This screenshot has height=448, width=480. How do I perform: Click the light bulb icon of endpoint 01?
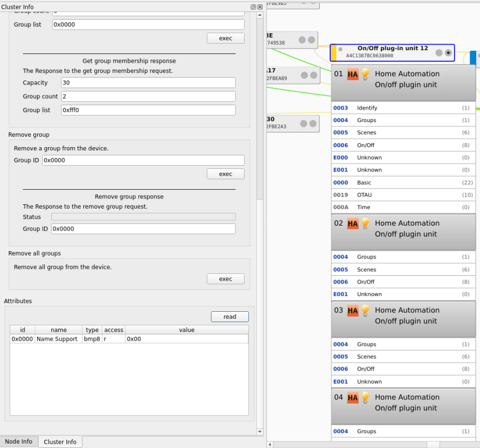[x=365, y=75]
